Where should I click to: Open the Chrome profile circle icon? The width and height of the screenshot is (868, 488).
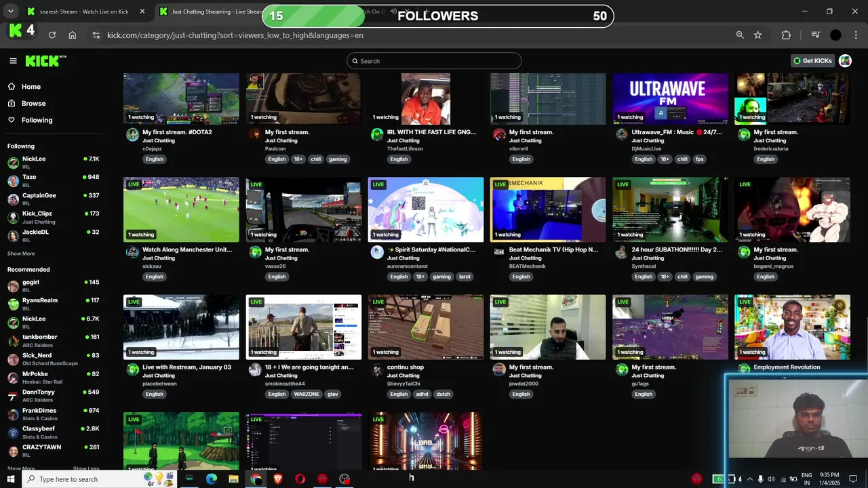835,35
